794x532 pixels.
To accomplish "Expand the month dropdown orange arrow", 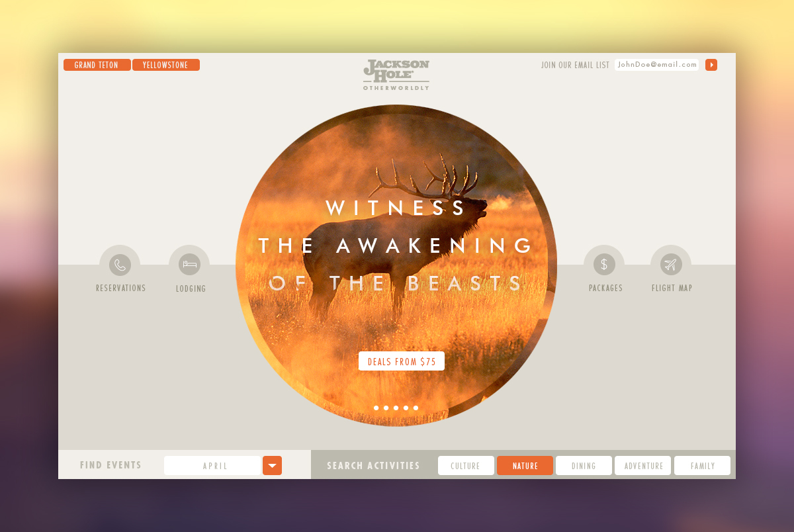I will pos(272,466).
